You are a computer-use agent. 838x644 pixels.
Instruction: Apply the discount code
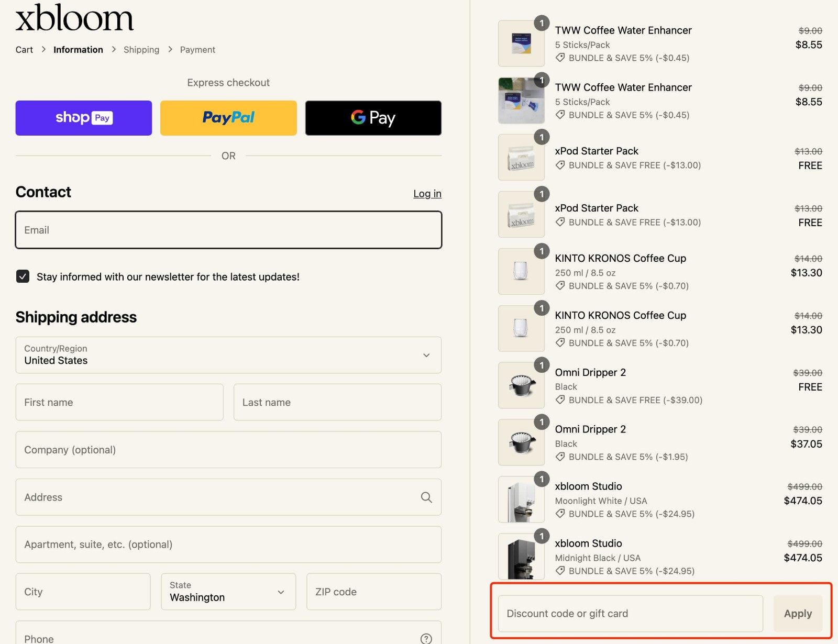click(x=797, y=613)
